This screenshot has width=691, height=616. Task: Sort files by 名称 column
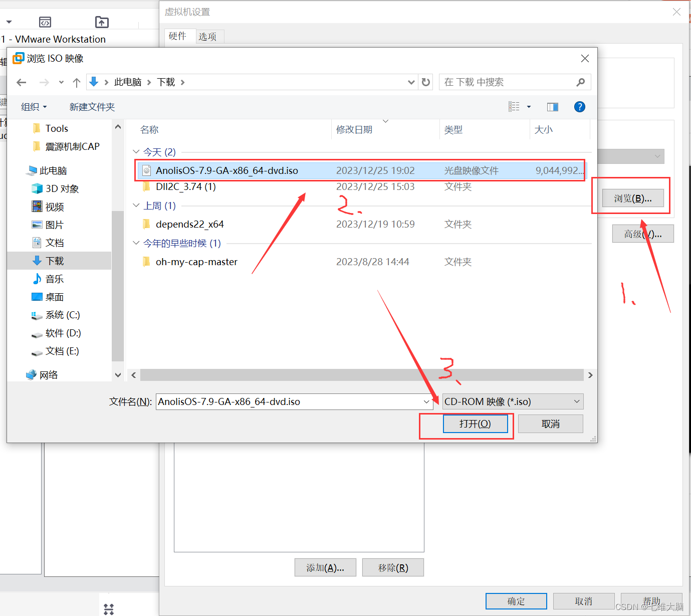(149, 130)
